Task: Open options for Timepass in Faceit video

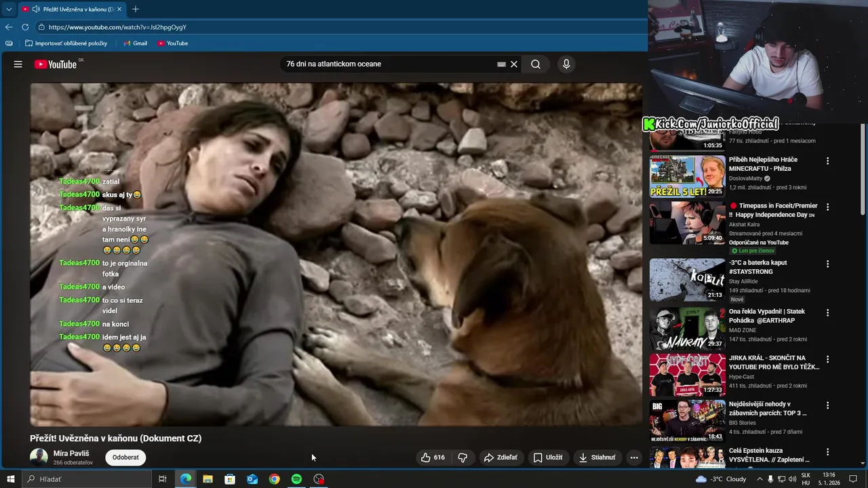Action: pos(827,207)
